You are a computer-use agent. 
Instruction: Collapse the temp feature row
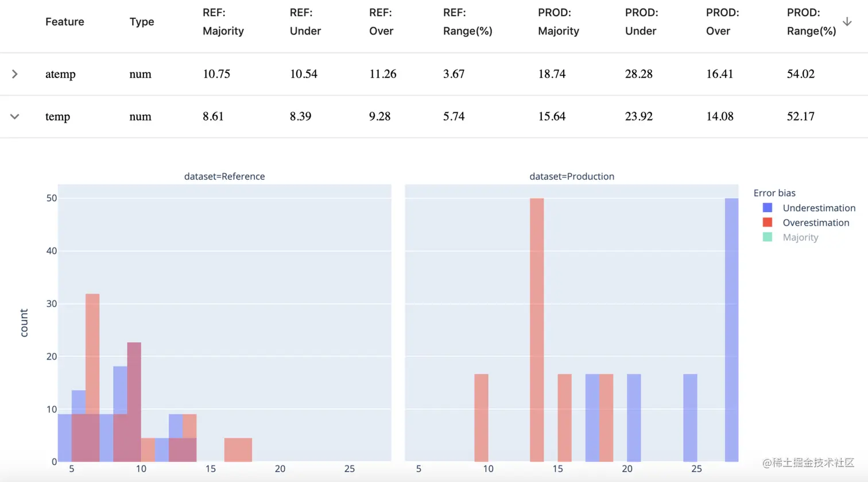tap(15, 117)
